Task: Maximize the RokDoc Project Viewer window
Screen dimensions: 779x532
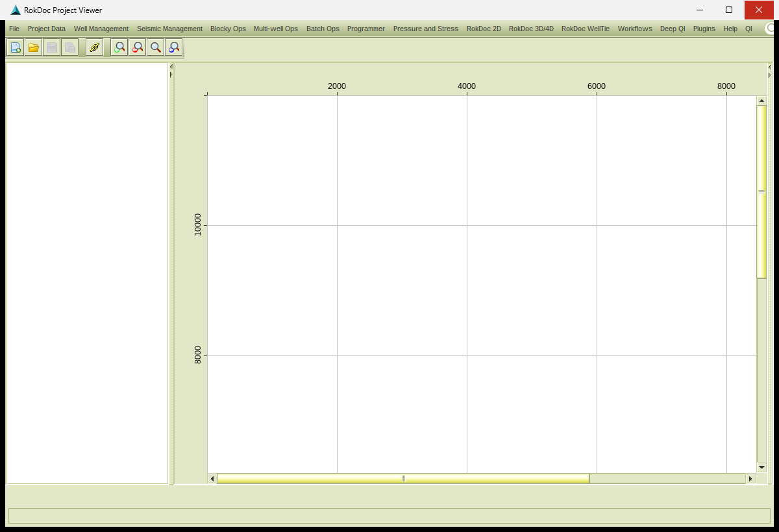Action: 729,10
